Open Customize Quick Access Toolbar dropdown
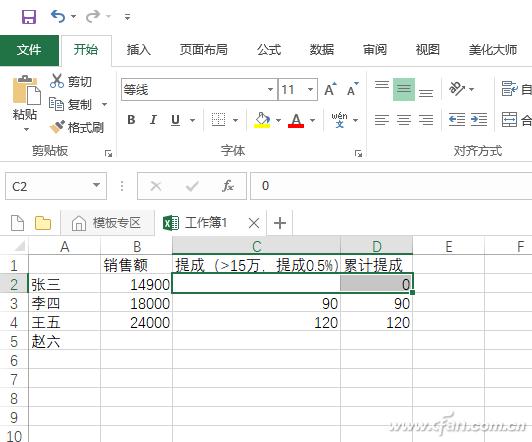 pyautogui.click(x=128, y=17)
